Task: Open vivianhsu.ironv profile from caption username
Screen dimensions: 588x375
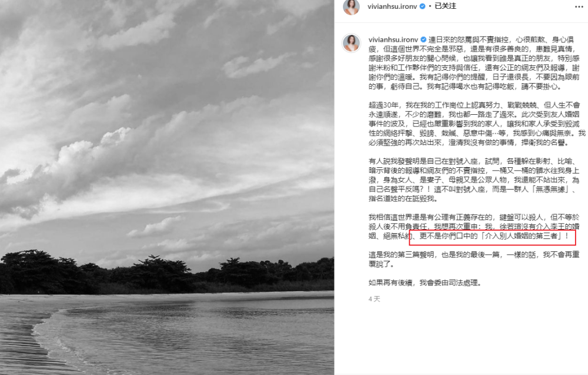Action: (393, 39)
